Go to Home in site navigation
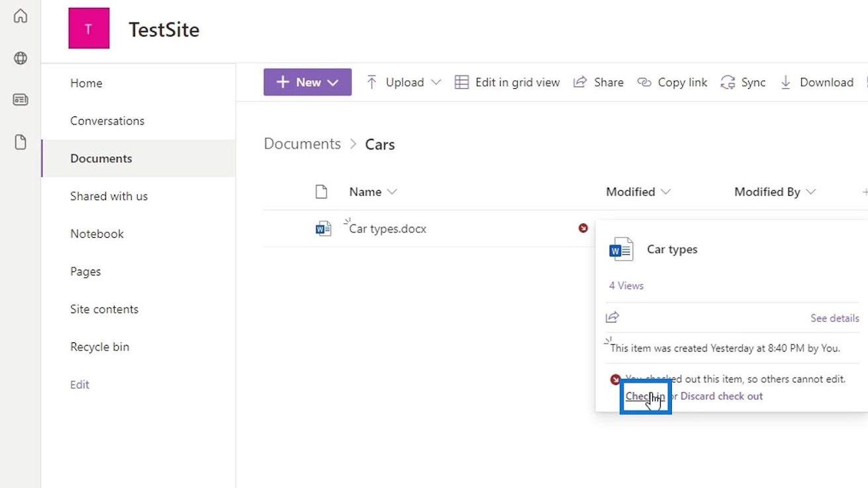The width and height of the screenshot is (868, 488). (x=86, y=83)
